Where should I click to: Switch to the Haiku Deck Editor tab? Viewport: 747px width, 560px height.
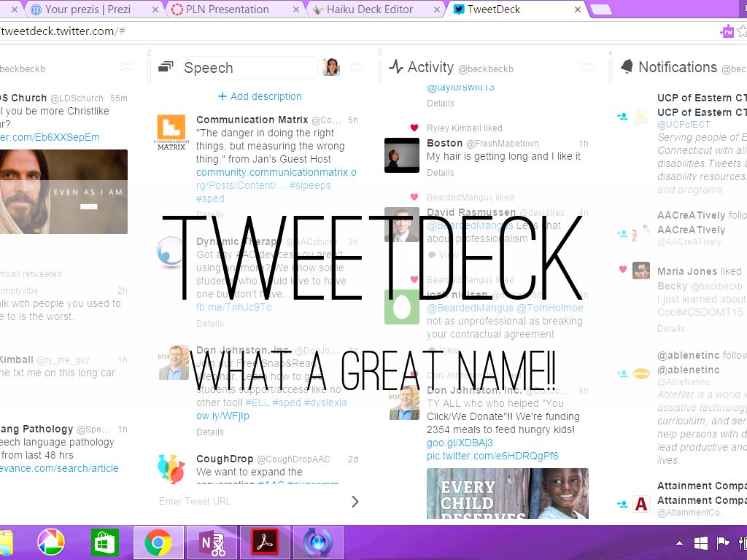tap(369, 9)
